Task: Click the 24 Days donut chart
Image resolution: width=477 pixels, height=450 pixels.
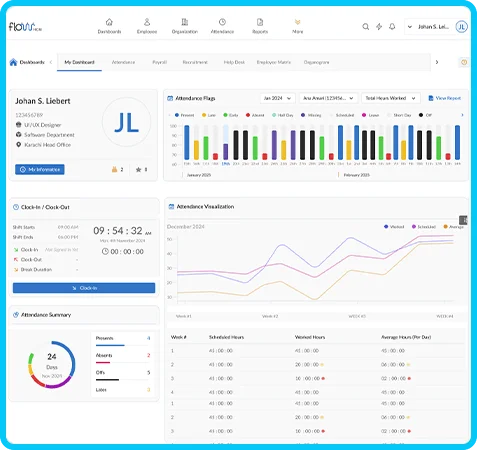Action: [x=52, y=364]
